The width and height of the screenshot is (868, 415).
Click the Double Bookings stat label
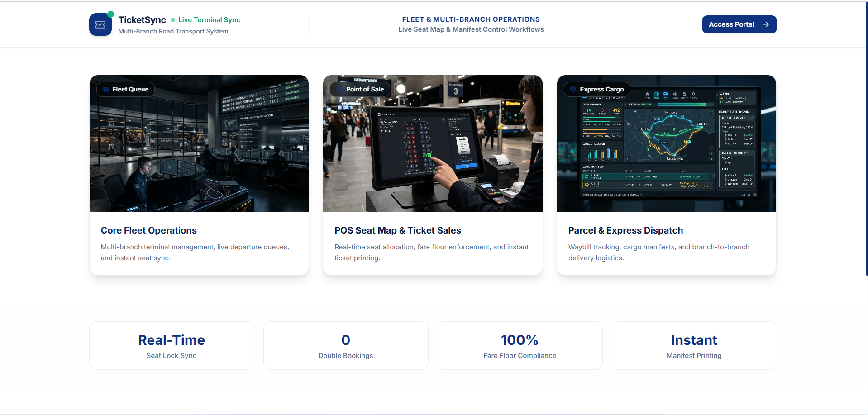pos(346,356)
